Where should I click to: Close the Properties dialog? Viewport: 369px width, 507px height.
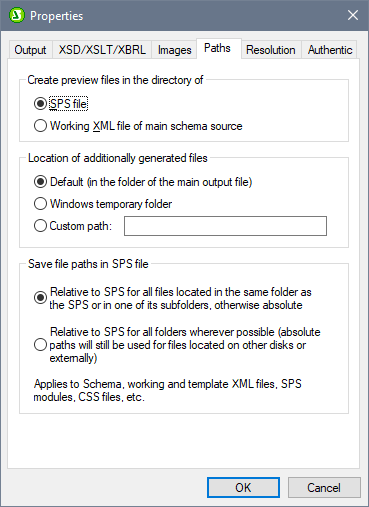pos(353,15)
